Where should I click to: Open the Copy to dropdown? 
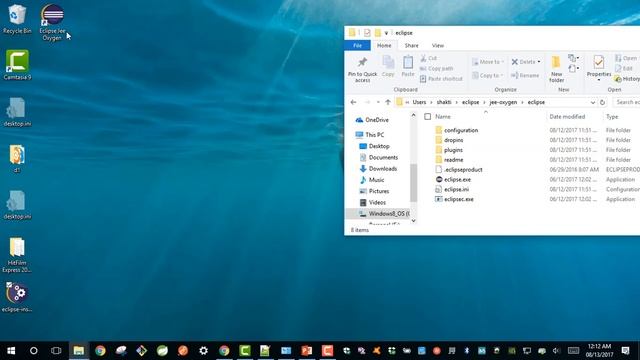point(487,76)
